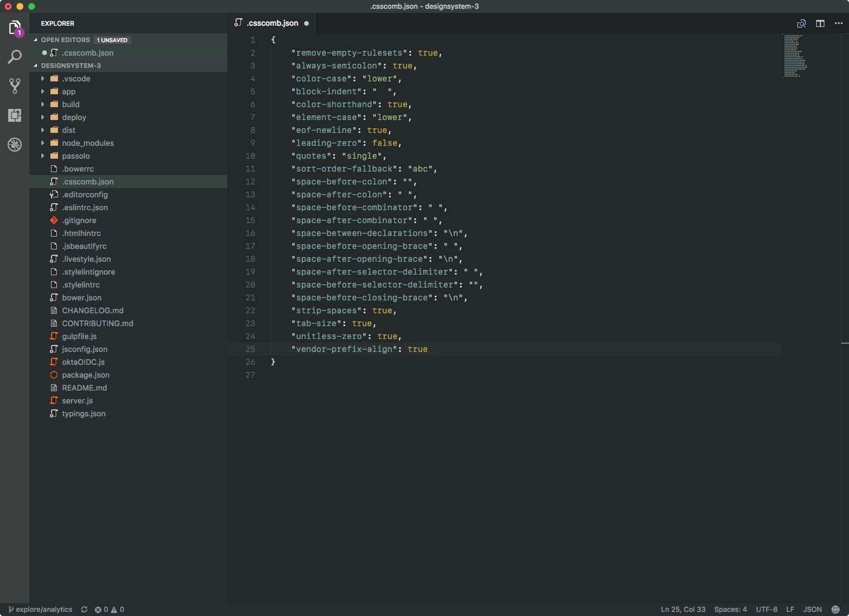The height and width of the screenshot is (616, 849).
Task: Click the errors count icon in status bar
Action: 98,610
